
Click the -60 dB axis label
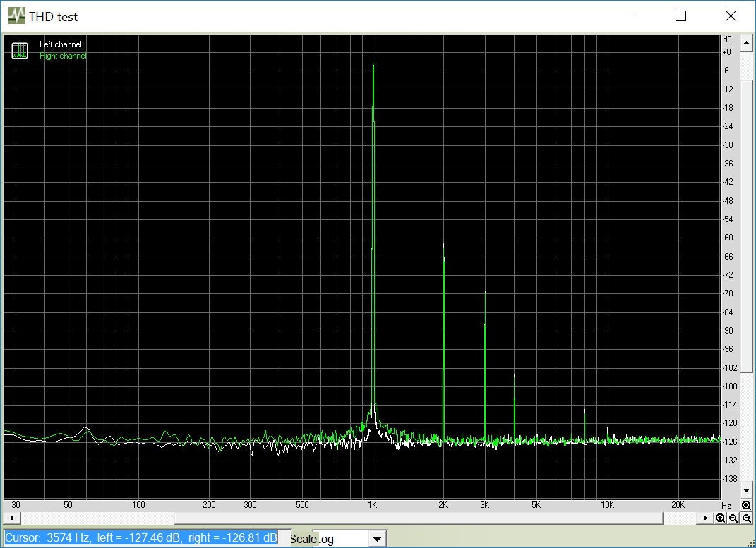(x=728, y=238)
